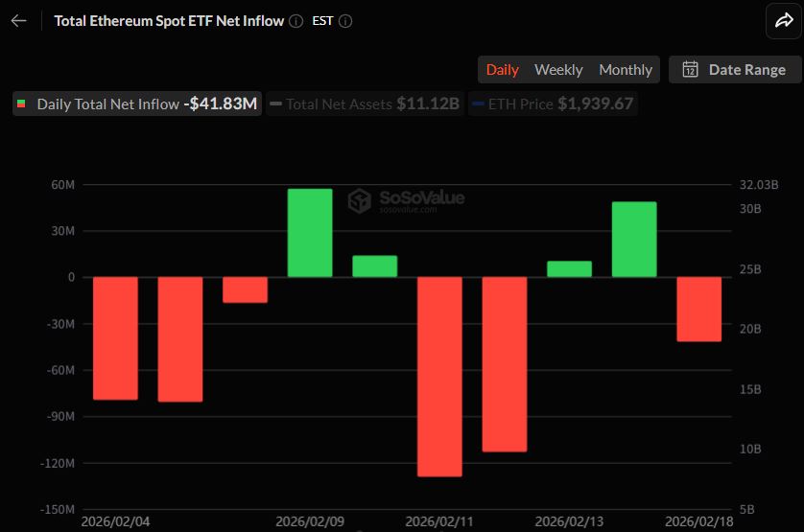The height and width of the screenshot is (532, 804).
Task: Click the largest red outflow bar
Action: coord(439,376)
